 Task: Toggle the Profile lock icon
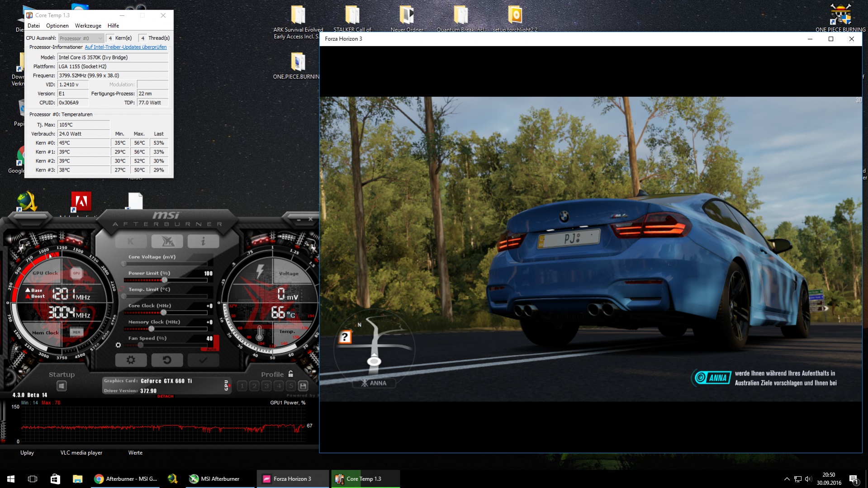point(291,374)
